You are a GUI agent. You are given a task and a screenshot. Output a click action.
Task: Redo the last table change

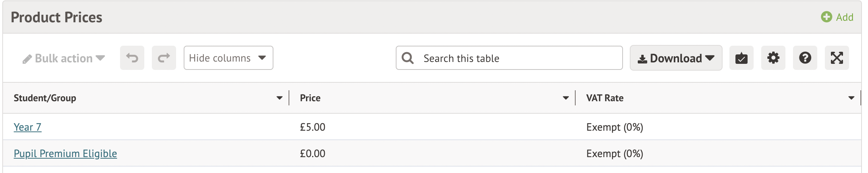click(x=164, y=58)
